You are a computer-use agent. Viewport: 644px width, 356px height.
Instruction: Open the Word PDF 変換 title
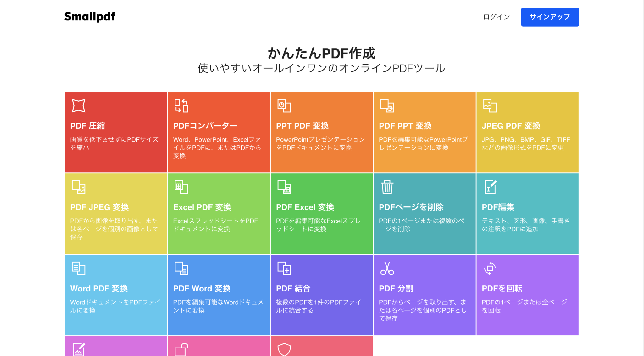[99, 288]
